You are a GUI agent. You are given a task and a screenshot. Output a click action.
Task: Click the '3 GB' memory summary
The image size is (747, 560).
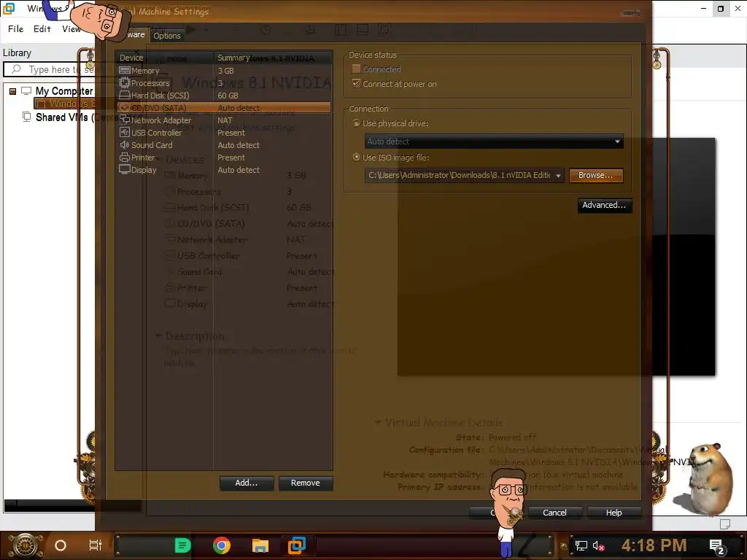[x=226, y=71]
